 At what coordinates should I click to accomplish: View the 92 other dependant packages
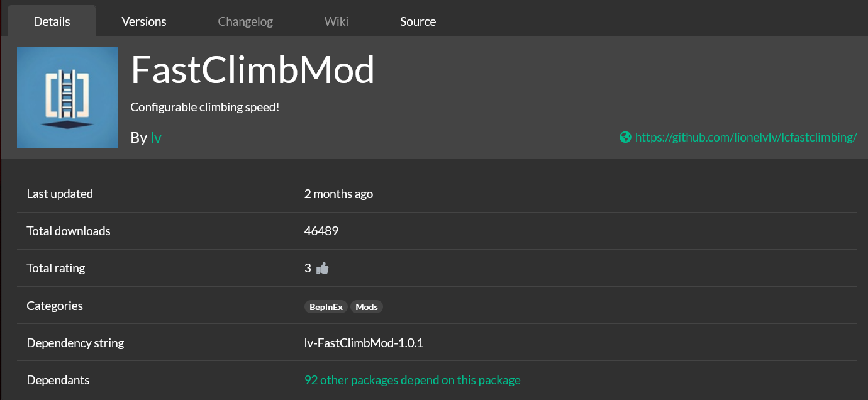(x=412, y=380)
